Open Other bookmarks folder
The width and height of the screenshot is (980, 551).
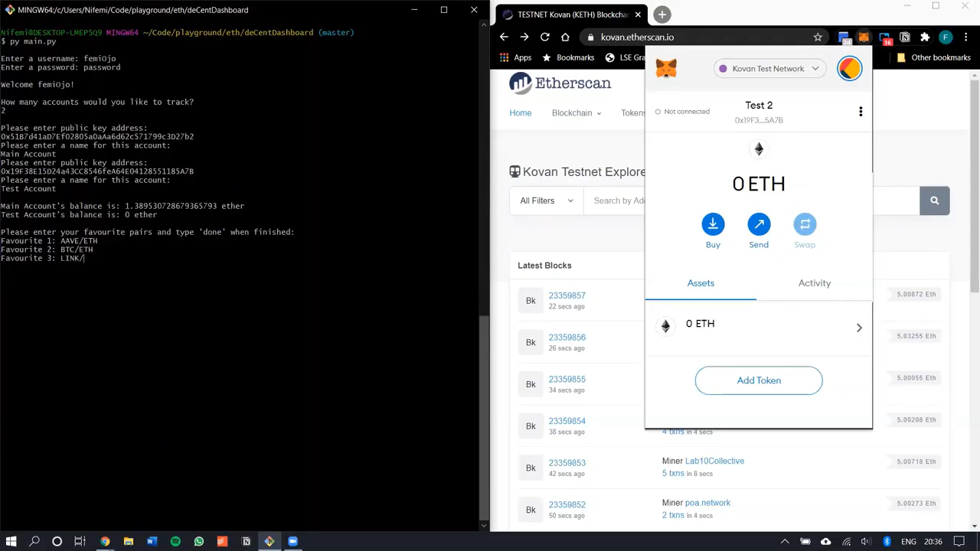tap(933, 57)
